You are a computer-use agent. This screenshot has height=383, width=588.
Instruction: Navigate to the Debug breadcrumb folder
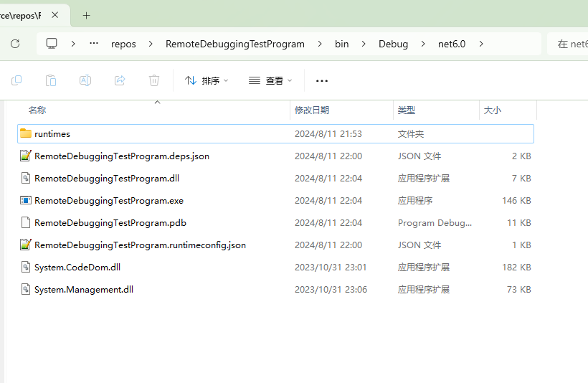click(393, 44)
